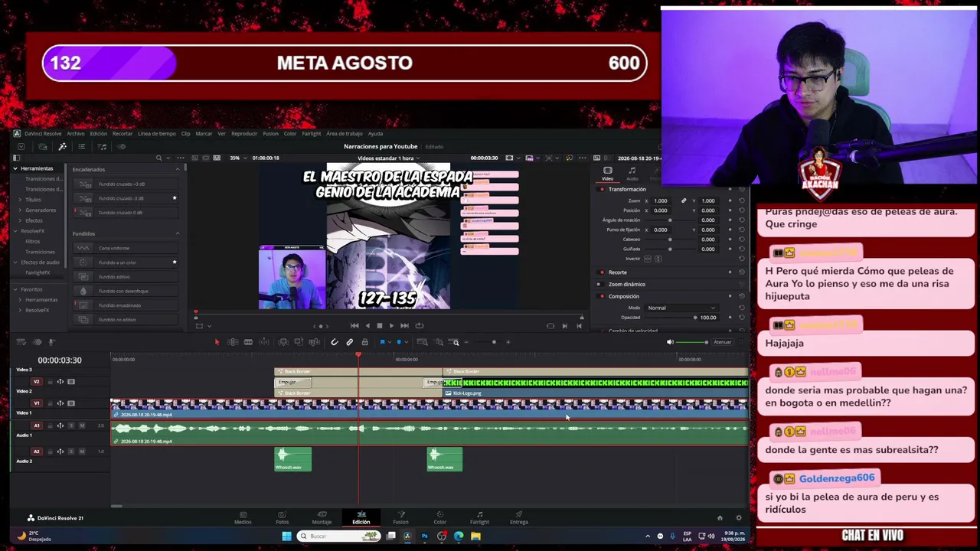The width and height of the screenshot is (980, 551).
Task: Open the Archivo menu
Action: point(76,134)
